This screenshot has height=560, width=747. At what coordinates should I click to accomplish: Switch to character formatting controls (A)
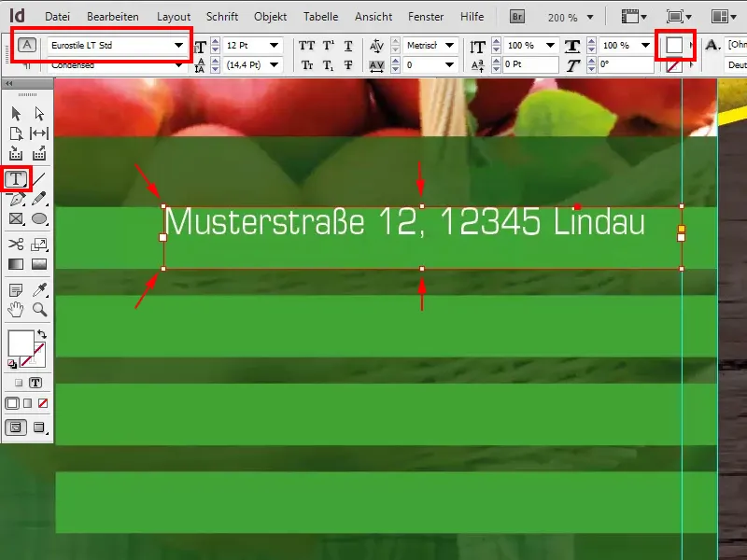[x=27, y=45]
